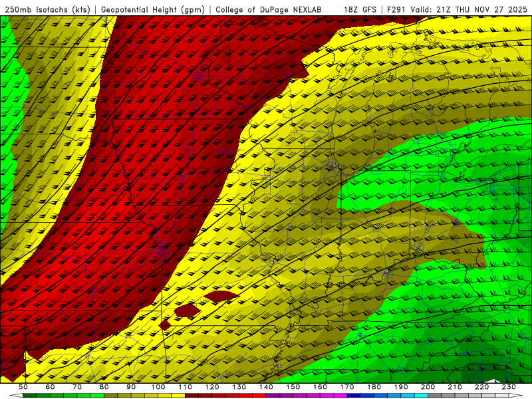Click the 230 label on the color scale
Screen dimensions: 532x399
coord(509,387)
